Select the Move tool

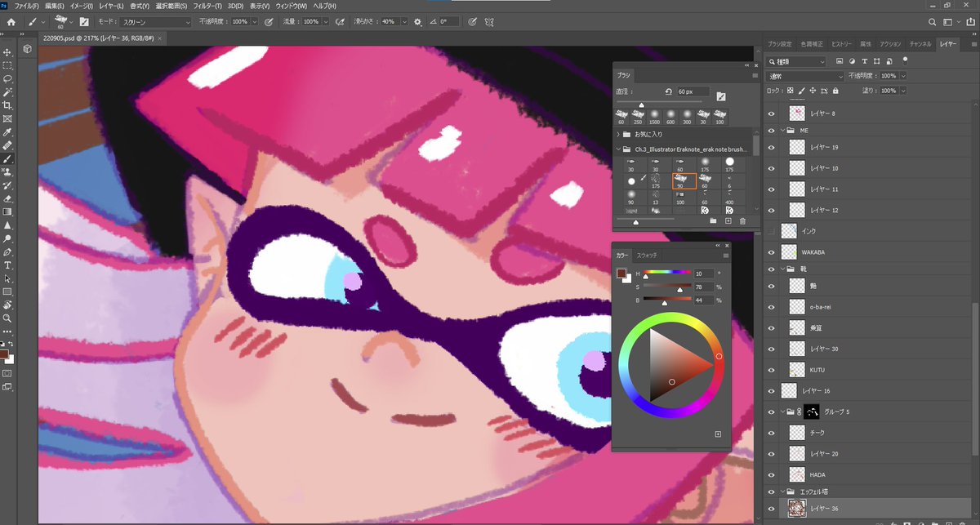pyautogui.click(x=7, y=52)
